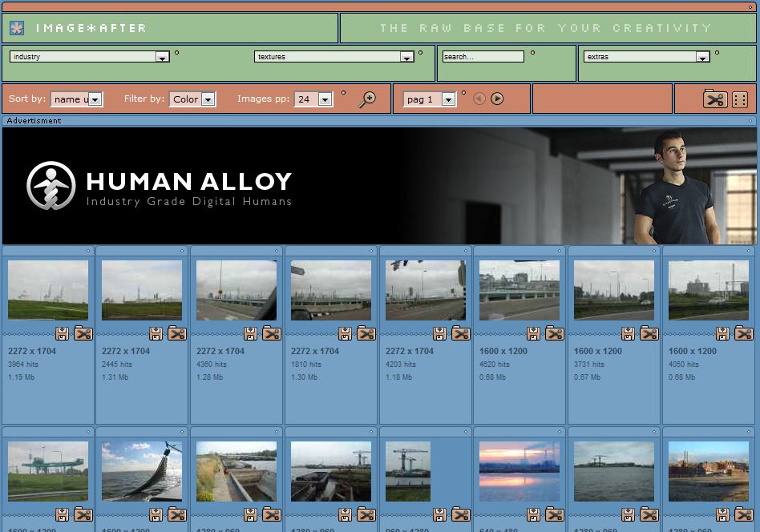
Task: View the thumbnail with 4360 hits
Action: 236,290
